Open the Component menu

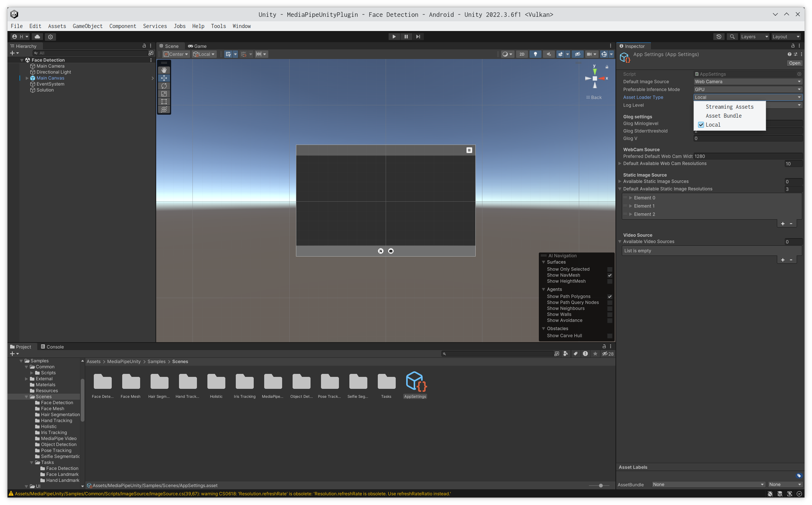(x=123, y=26)
